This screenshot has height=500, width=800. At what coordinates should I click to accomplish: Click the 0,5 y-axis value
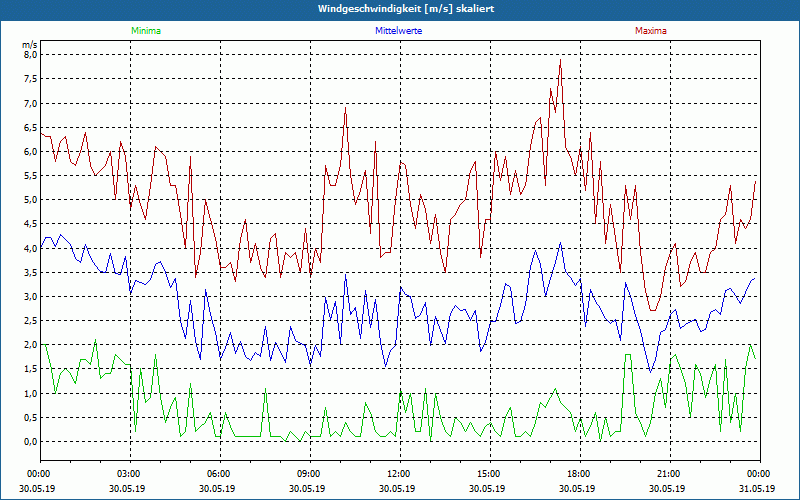coord(31,417)
